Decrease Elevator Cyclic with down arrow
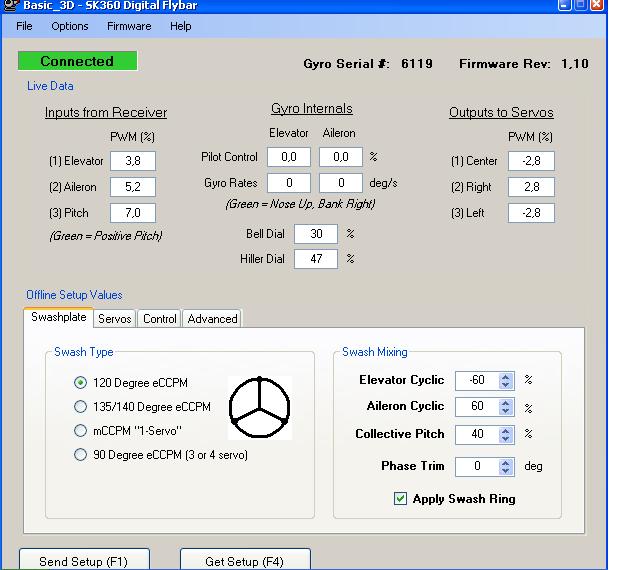This screenshot has width=640, height=570. pos(505,385)
